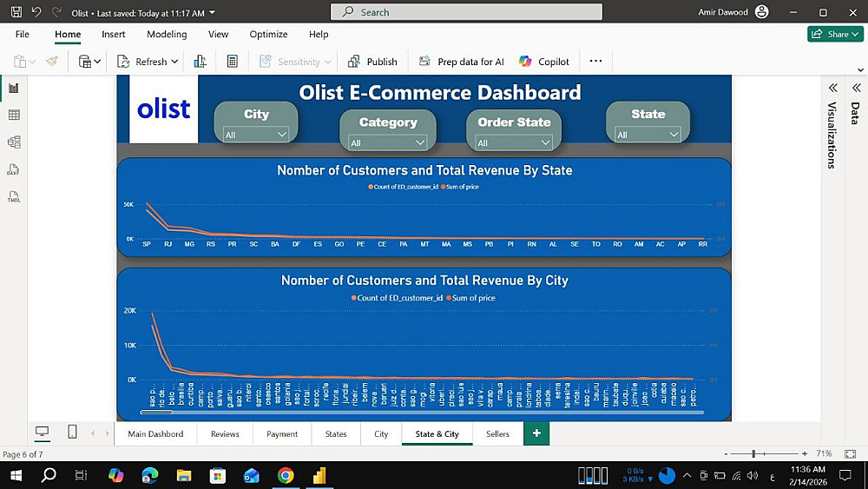Open more ribbon options ellipsis
This screenshot has height=489, width=868.
(595, 61)
